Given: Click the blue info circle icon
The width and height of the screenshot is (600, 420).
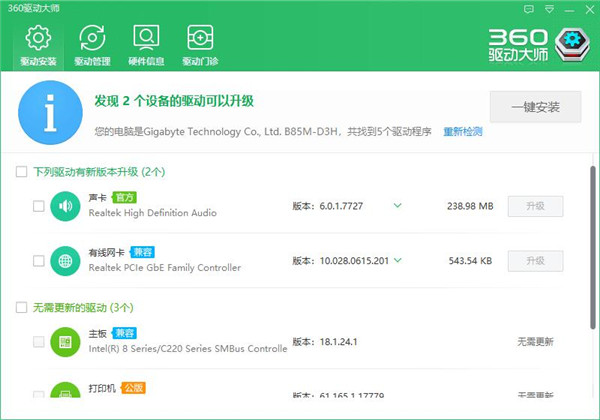Looking at the screenshot, I should click(50, 112).
